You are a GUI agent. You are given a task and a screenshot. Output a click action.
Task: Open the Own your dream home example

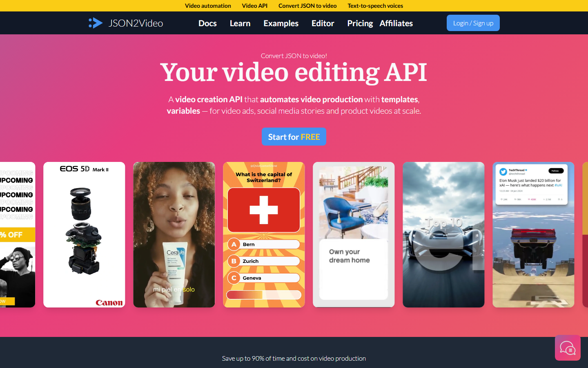tap(354, 235)
